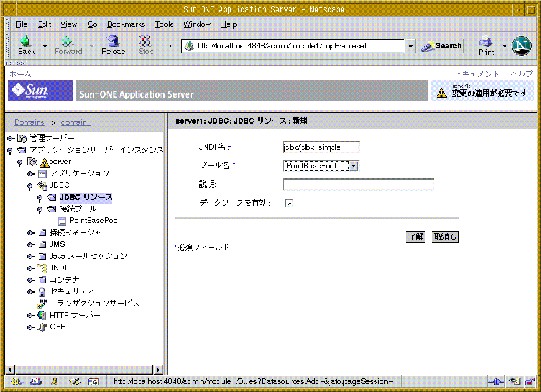Follow the domain1 breadcrumb link
This screenshot has width=541, height=392.
point(76,122)
